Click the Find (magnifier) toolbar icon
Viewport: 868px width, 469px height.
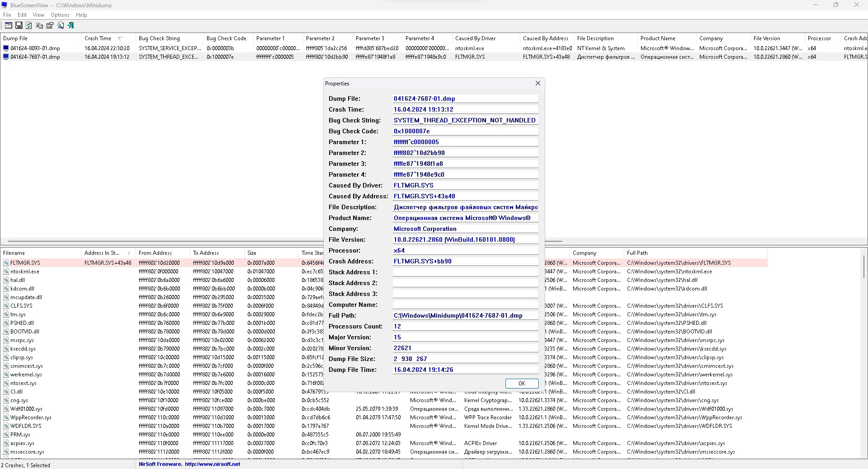(60, 25)
